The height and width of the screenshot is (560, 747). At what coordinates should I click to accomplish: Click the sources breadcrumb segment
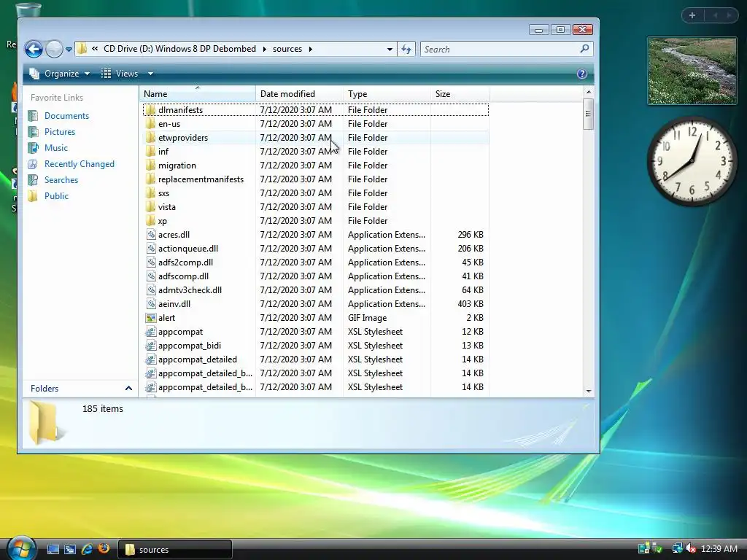pos(287,49)
